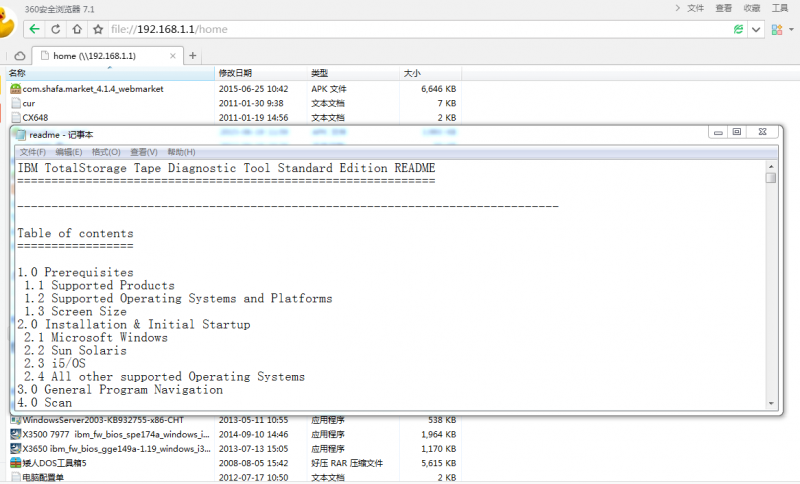Viewport: 800px width, 484px height.
Task: Open 文件(F) menu in Notepad
Action: click(33, 152)
